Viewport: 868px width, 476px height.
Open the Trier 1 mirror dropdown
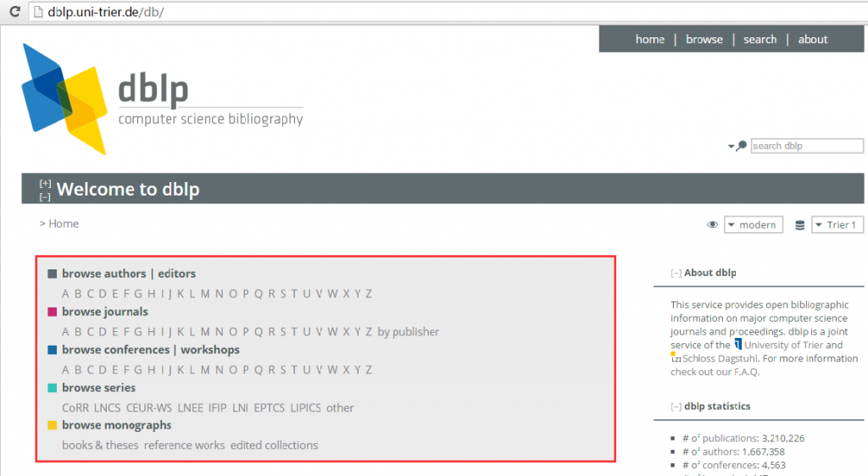[837, 225]
